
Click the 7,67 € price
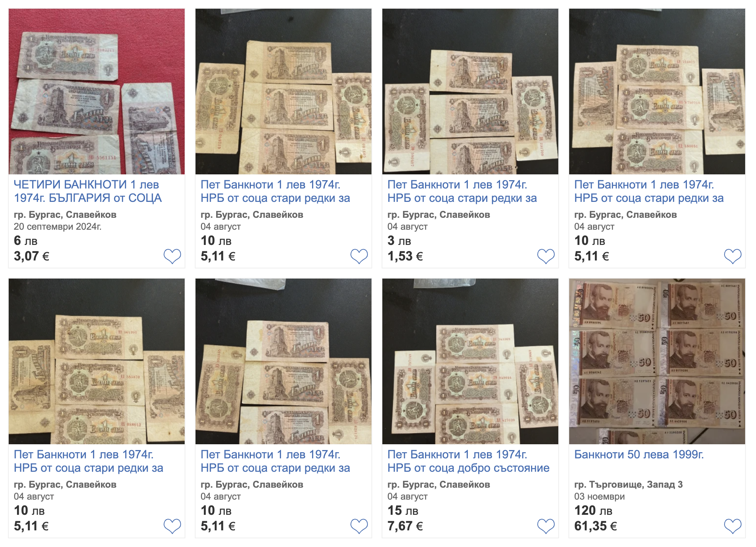405,526
